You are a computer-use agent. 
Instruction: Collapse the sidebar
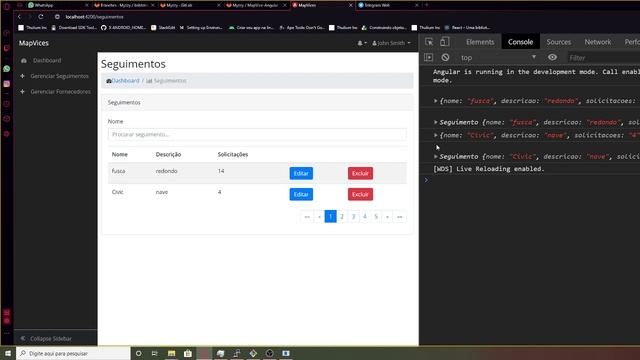tap(51, 338)
